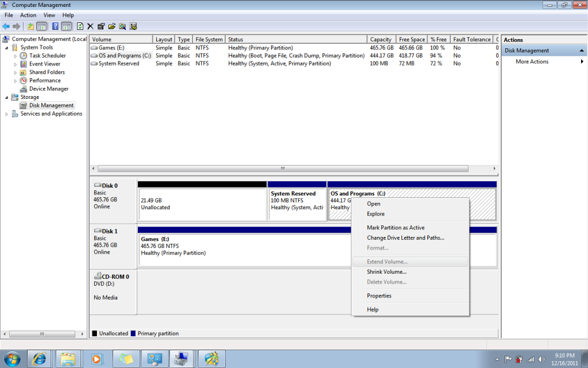Click the open folder toolbar icon
Image resolution: width=588 pixels, height=368 pixels.
(112, 26)
